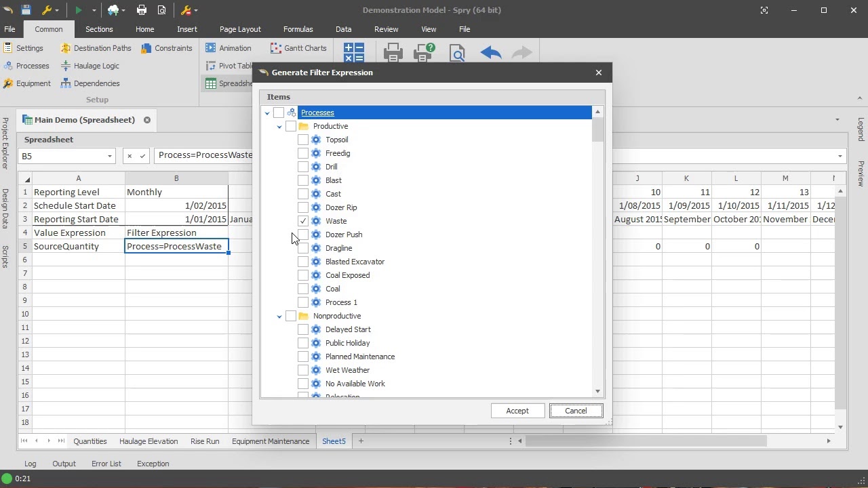Check the Freedig process checkbox

point(303,153)
